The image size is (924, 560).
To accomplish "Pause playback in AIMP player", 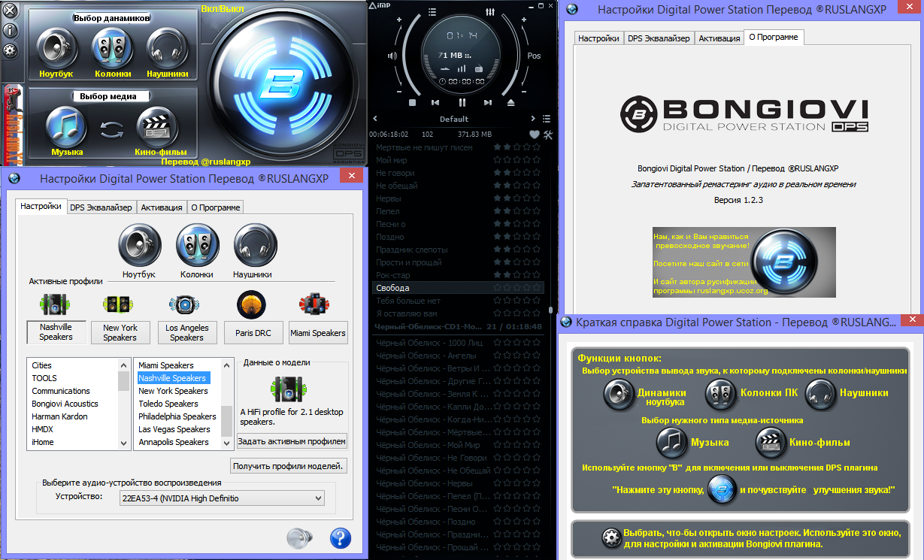I will pos(462,102).
